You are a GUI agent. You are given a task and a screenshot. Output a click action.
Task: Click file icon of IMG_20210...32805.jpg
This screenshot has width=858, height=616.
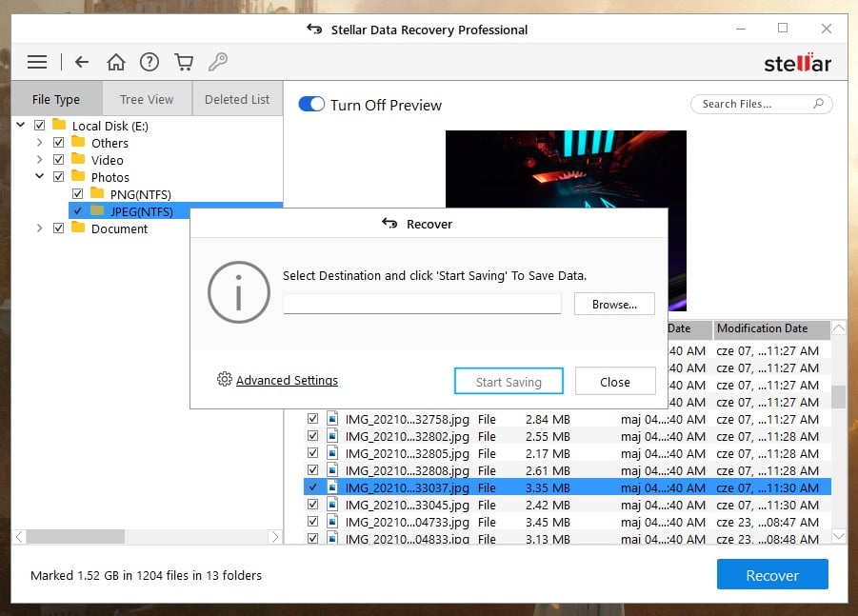pos(332,452)
